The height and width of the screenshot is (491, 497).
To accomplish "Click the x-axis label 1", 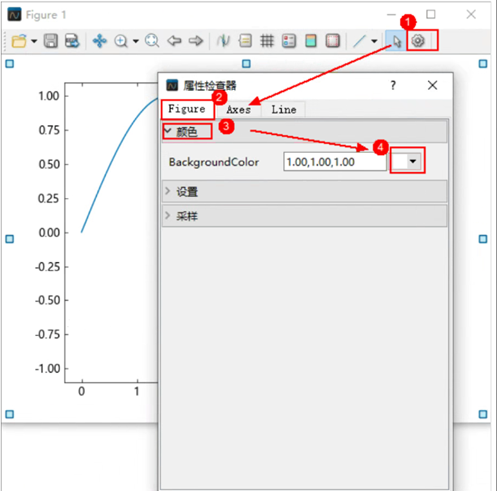I will click(137, 391).
